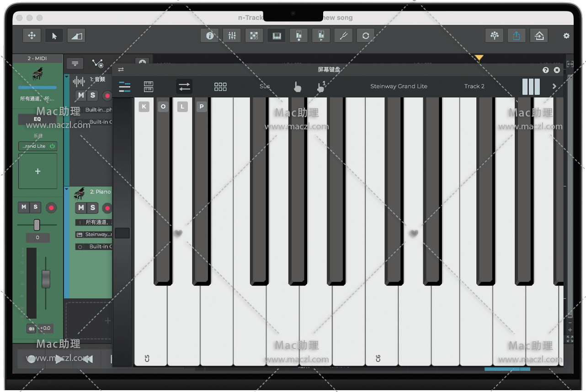This screenshot has height=392, width=586.
Task: Solo the 2: Piano track
Action: [93, 207]
